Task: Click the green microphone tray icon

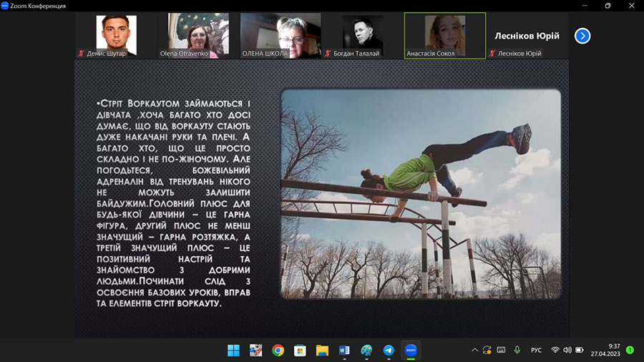Action: [x=517, y=350]
